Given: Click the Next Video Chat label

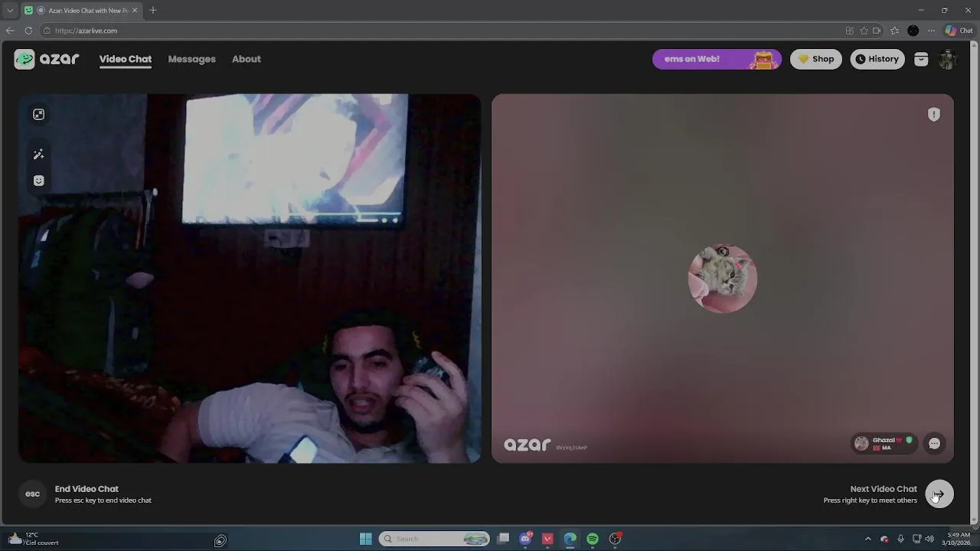Looking at the screenshot, I should (884, 489).
